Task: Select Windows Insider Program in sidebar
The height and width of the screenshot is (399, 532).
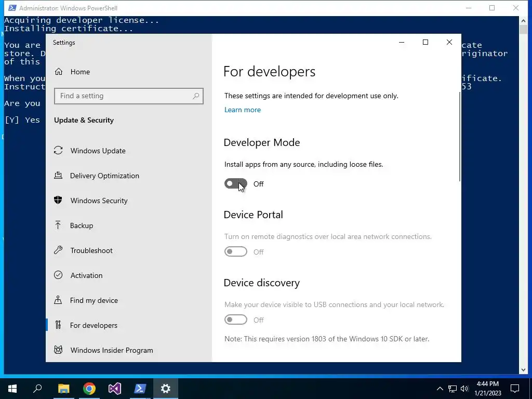Action: coord(129,350)
